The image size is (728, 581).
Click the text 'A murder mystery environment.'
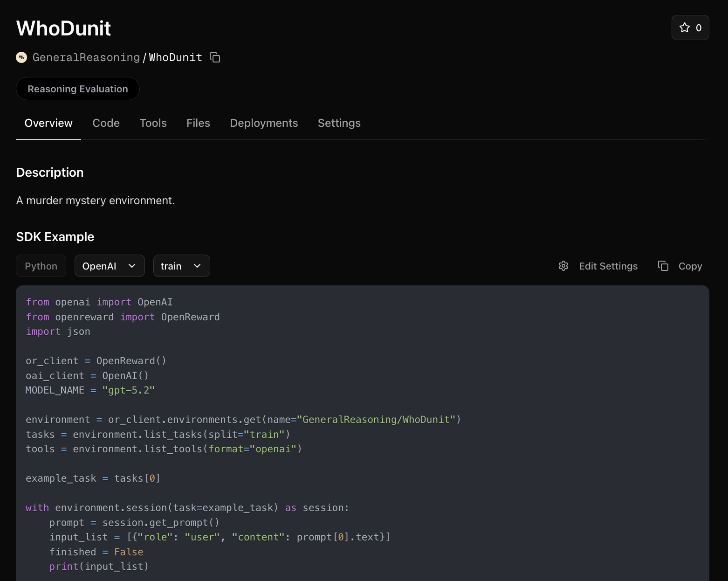96,201
